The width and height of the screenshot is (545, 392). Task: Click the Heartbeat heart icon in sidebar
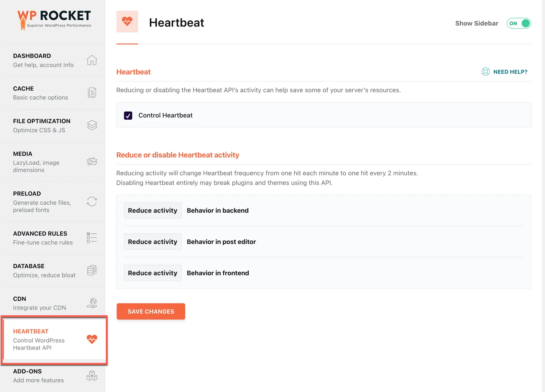pyautogui.click(x=92, y=339)
